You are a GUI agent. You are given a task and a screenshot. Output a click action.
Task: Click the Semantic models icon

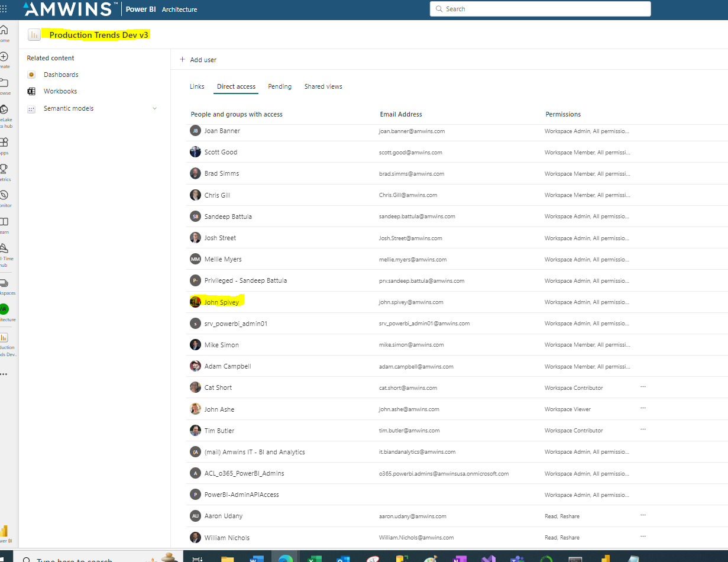pyautogui.click(x=31, y=109)
